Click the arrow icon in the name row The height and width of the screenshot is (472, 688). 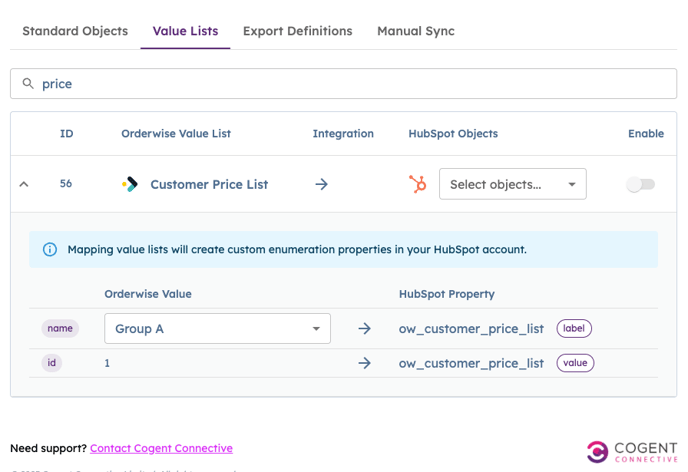tap(364, 329)
